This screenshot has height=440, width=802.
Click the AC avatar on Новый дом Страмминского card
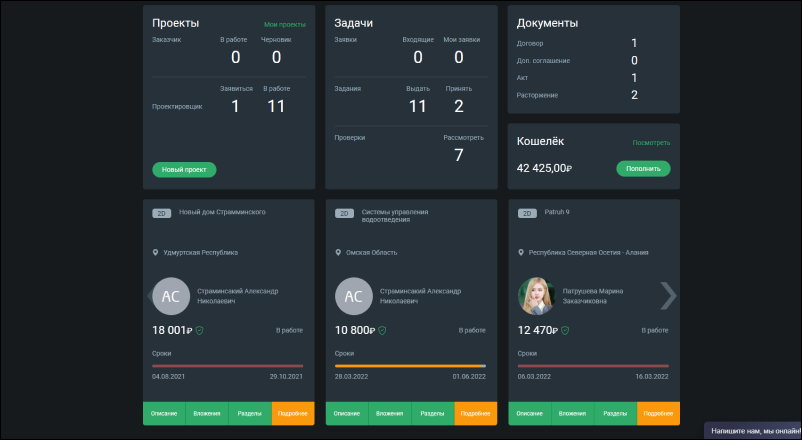(171, 296)
